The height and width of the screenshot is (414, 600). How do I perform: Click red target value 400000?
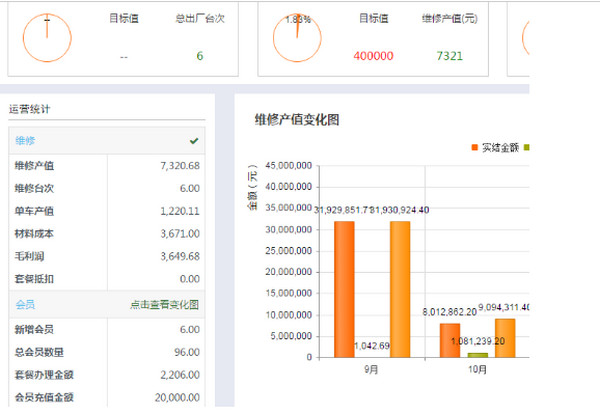click(373, 56)
